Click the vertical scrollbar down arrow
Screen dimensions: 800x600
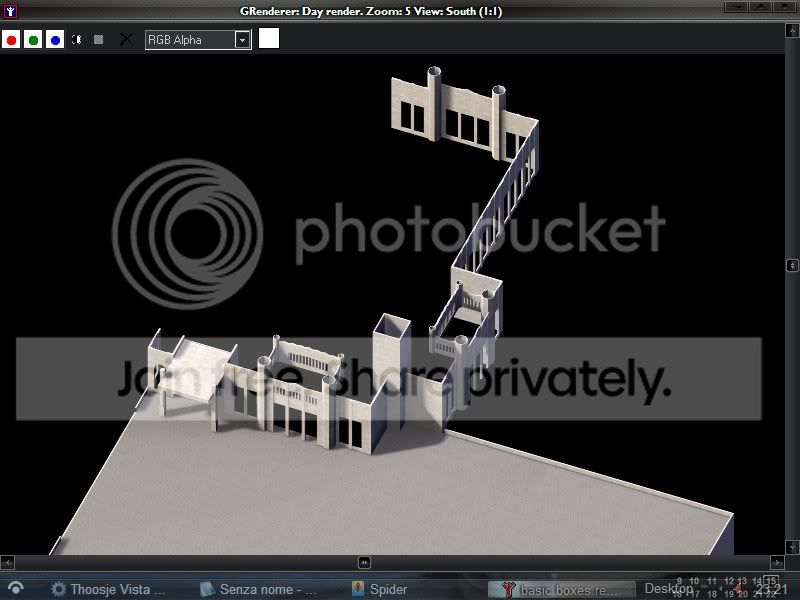[792, 547]
